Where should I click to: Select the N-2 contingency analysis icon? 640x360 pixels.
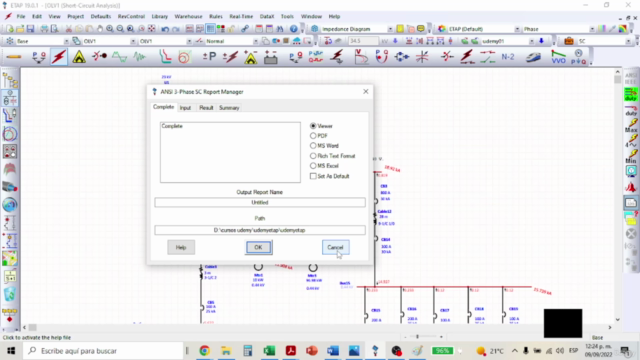508,57
